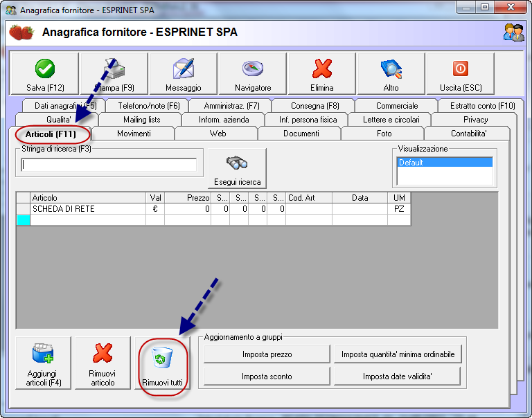Click the users icon in header
Screen dimensions: 532x418
514,33
